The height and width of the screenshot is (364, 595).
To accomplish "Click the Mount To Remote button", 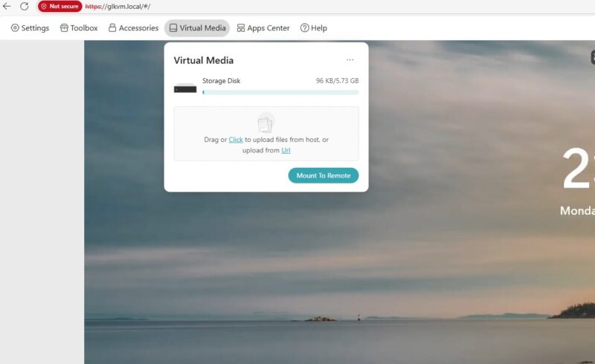I will [324, 175].
